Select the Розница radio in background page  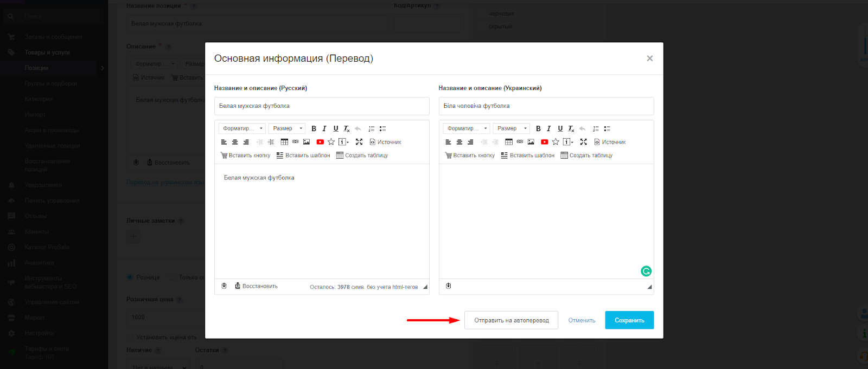coord(130,277)
